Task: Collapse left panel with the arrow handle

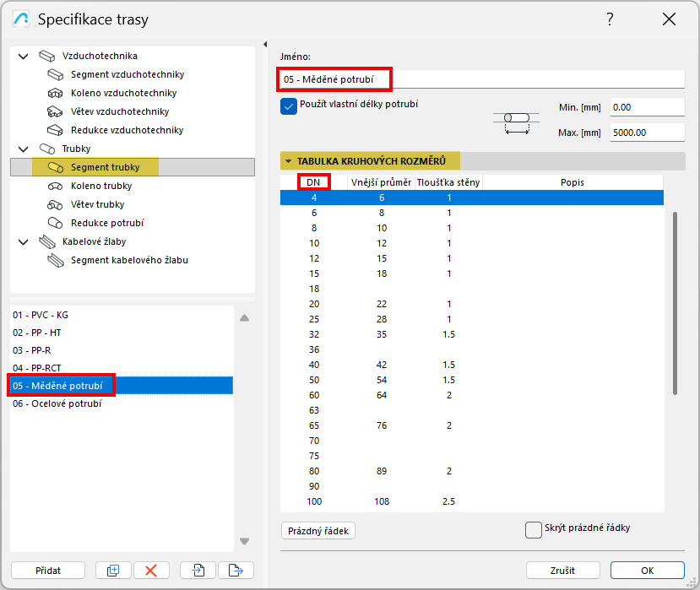Action: coord(265,44)
